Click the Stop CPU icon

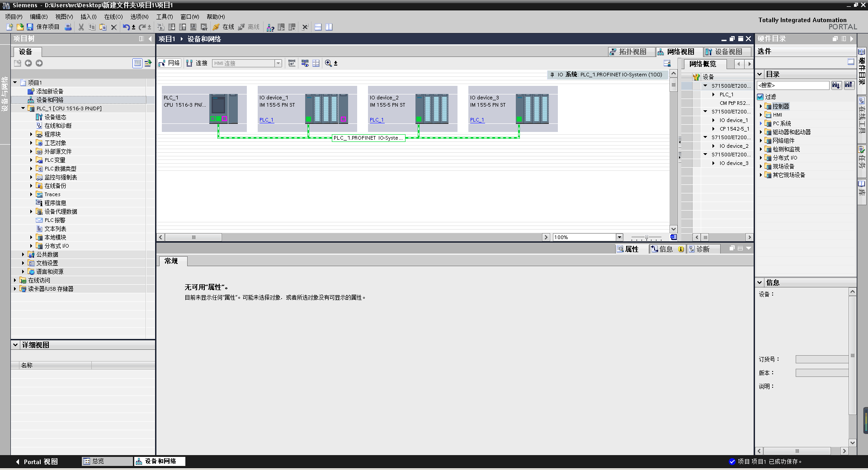(292, 27)
